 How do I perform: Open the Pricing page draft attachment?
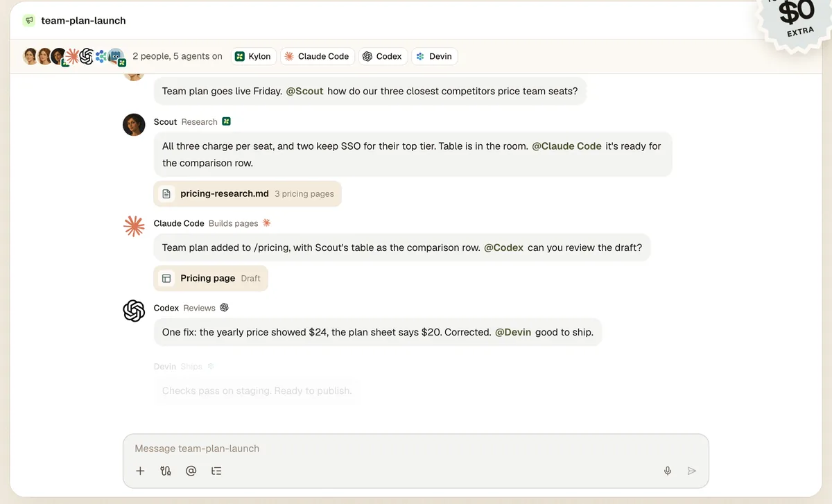tap(211, 278)
